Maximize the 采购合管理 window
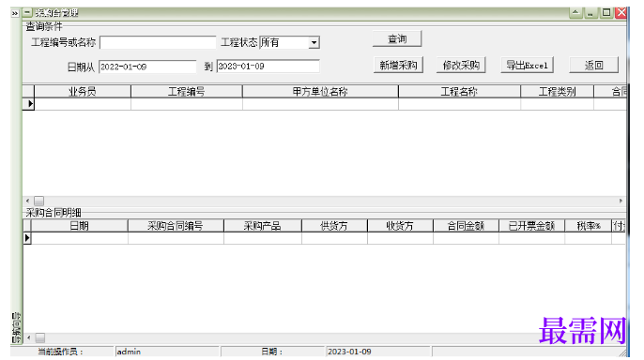The width and height of the screenshot is (644, 360). pos(606,13)
